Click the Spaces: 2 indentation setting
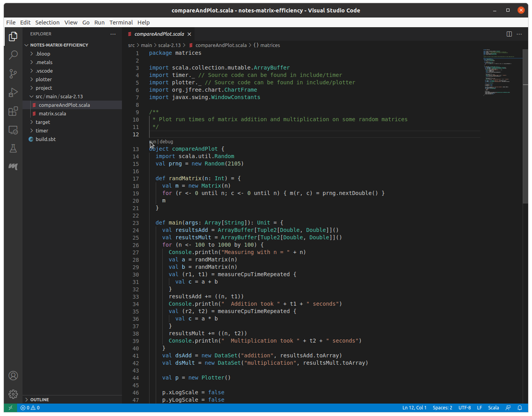The width and height of the screenshot is (532, 416). pyautogui.click(x=442, y=408)
